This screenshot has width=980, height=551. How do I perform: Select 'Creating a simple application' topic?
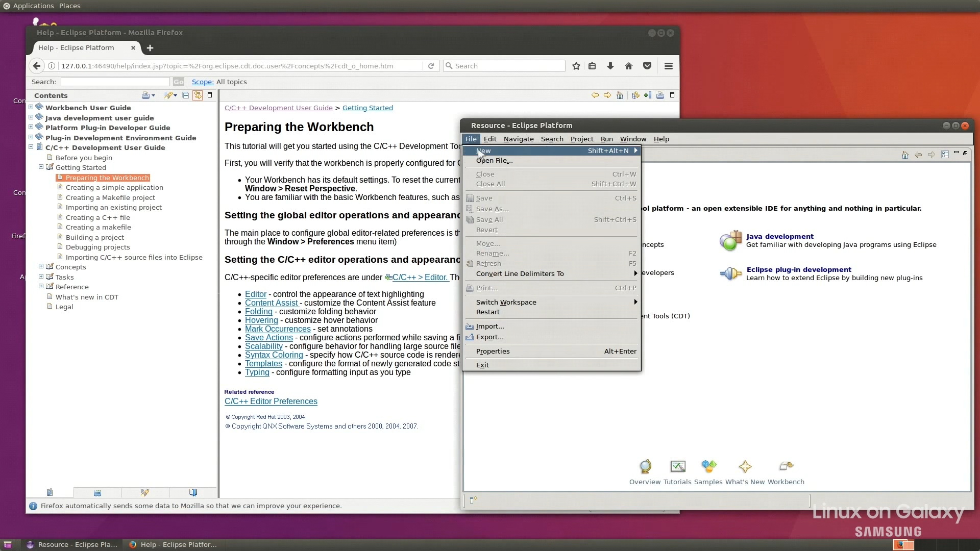114,188
